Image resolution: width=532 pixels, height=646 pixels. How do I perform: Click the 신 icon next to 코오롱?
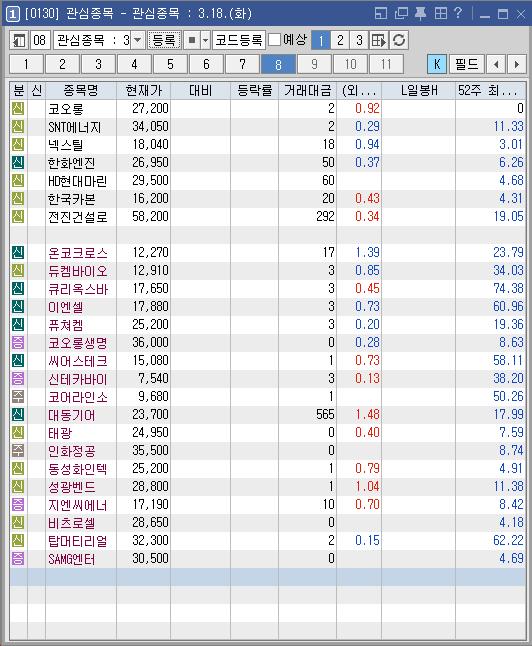click(18, 109)
